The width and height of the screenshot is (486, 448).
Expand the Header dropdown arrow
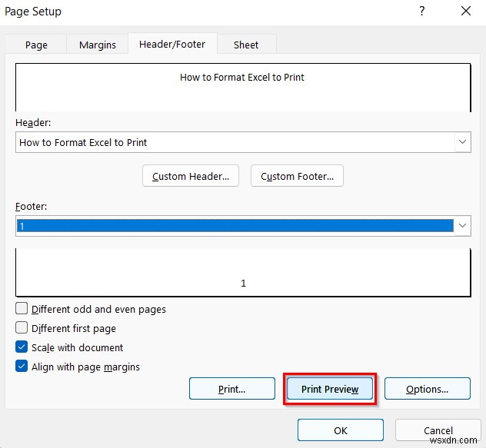point(462,142)
